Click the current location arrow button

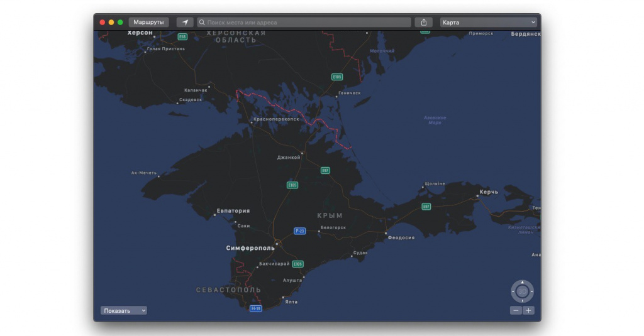tap(185, 22)
